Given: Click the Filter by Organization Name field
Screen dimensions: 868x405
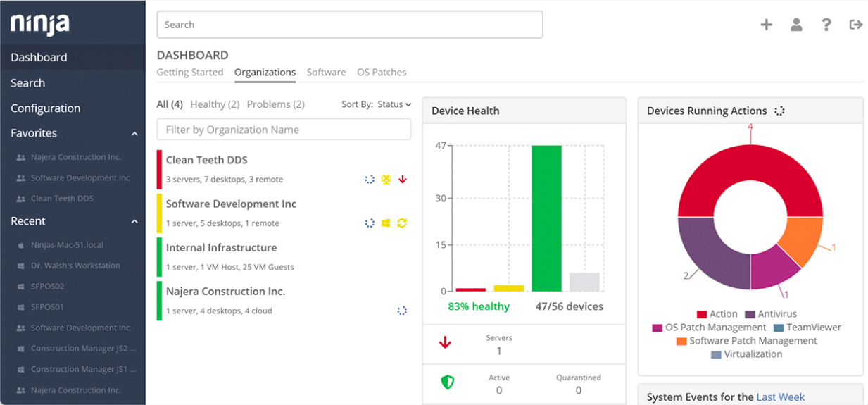Looking at the screenshot, I should (284, 130).
